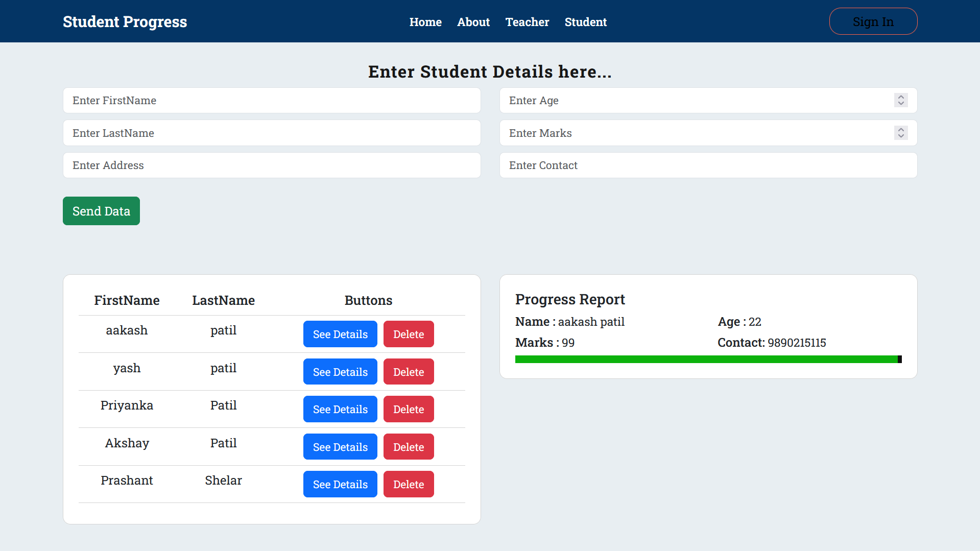Focus the Enter Marks field
The height and width of the screenshot is (551, 980).
708,133
